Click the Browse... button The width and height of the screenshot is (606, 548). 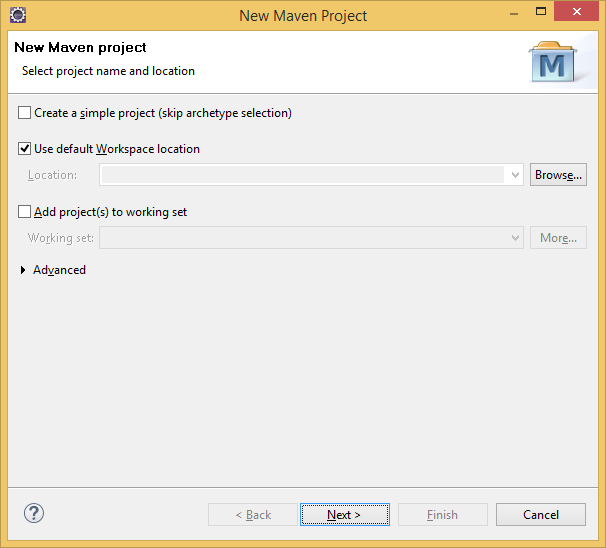click(558, 175)
